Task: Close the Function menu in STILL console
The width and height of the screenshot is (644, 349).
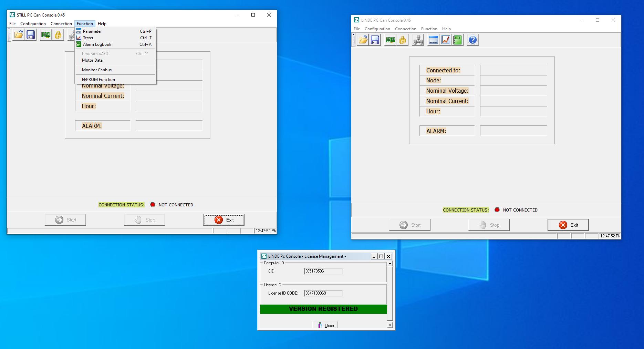Action: 85,24
